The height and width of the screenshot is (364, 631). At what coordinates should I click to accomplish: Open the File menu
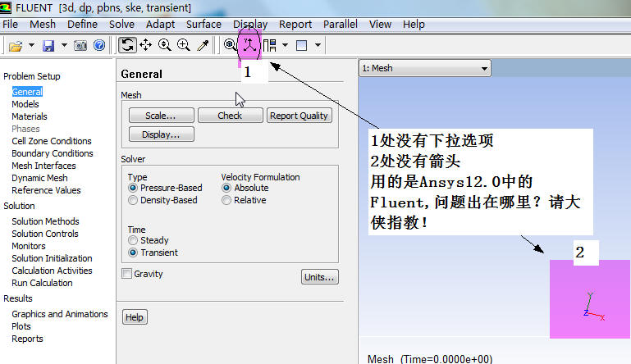(x=10, y=25)
